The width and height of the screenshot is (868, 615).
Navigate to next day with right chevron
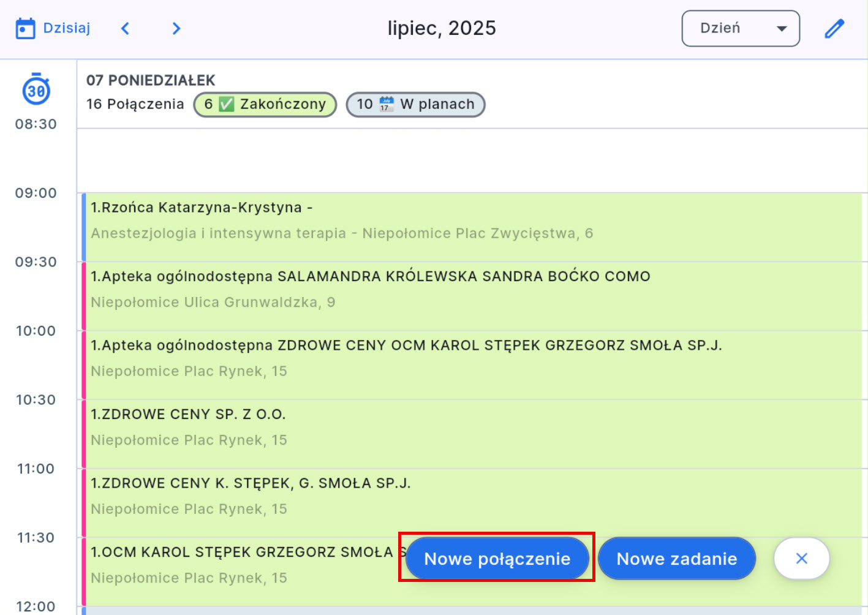[176, 28]
